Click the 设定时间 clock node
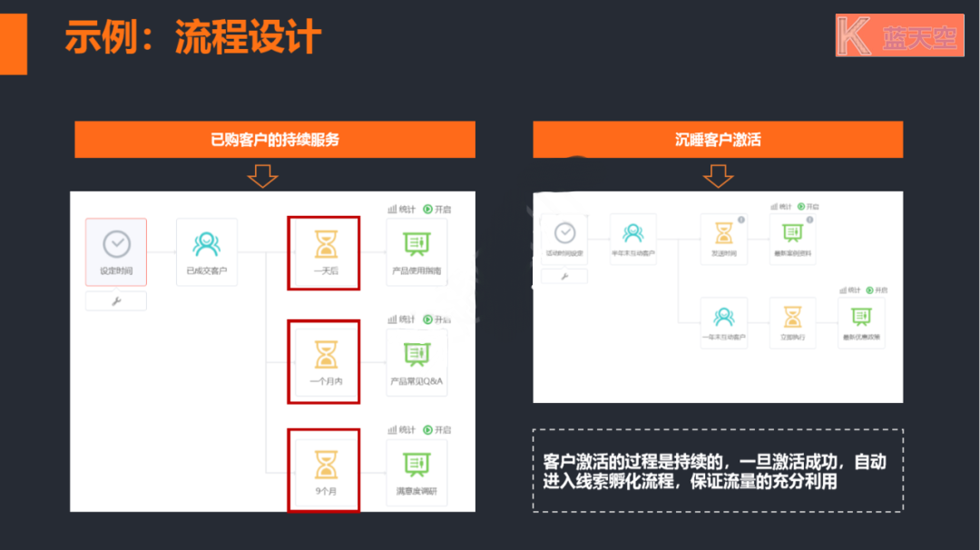Image resolution: width=980 pixels, height=550 pixels. pos(116,251)
